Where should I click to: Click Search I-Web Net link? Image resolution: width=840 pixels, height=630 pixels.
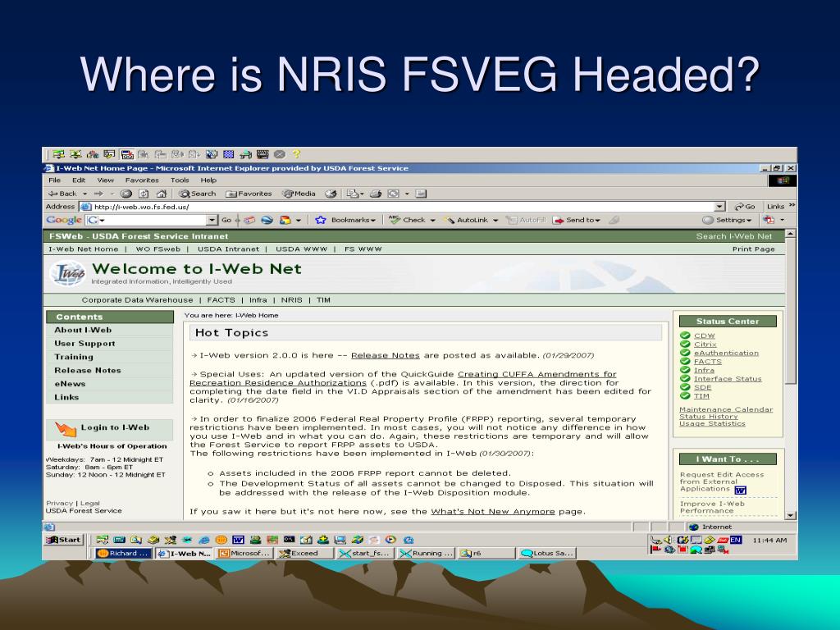pyautogui.click(x=734, y=236)
